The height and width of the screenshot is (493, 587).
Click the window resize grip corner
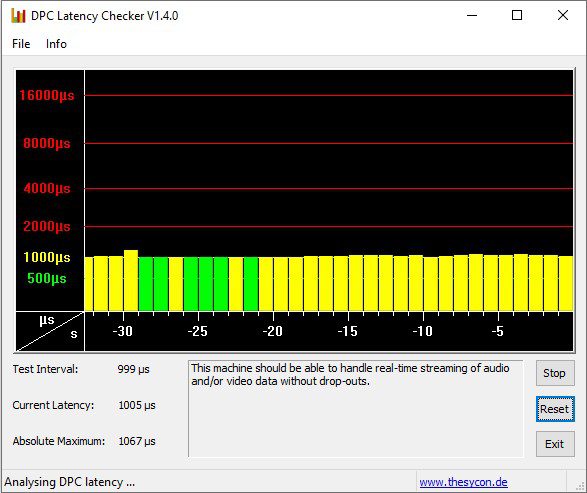(580, 486)
